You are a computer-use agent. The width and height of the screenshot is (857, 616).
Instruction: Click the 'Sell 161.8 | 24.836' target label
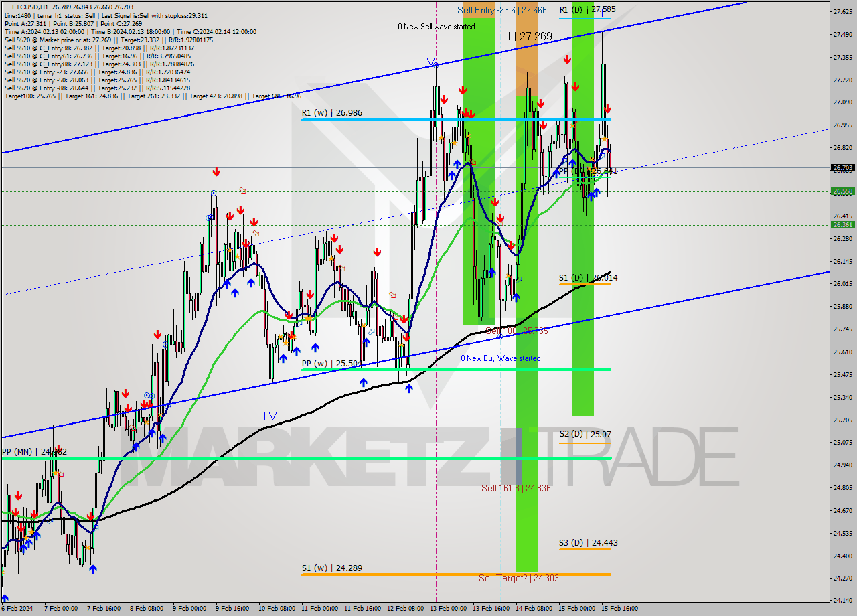516,488
